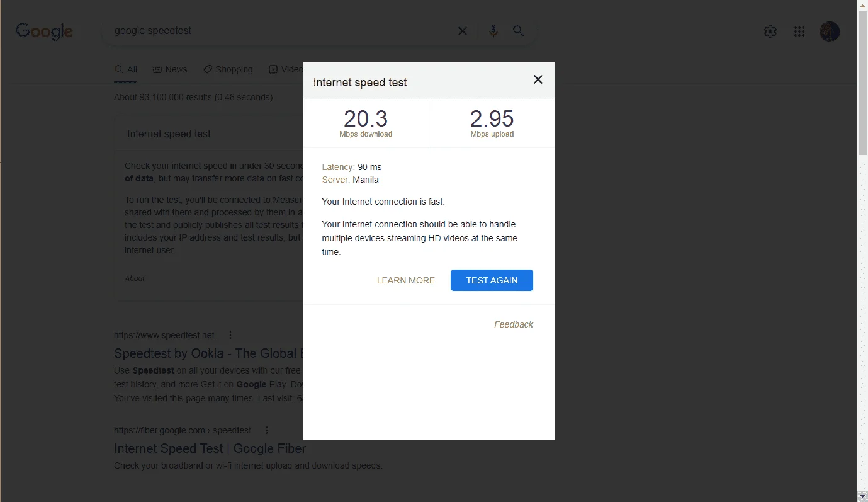Viewport: 868px width, 502px height.
Task: Switch to the News results tab
Action: pos(170,70)
